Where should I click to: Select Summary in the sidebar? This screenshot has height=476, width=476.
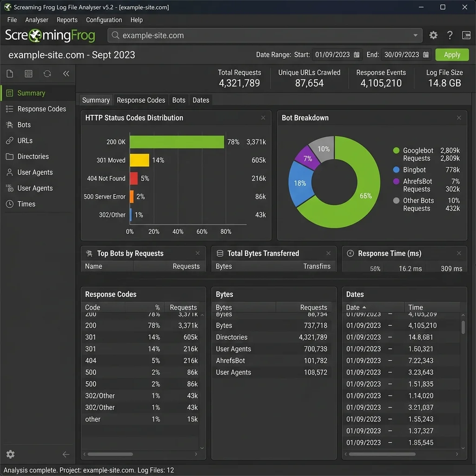(x=38, y=93)
